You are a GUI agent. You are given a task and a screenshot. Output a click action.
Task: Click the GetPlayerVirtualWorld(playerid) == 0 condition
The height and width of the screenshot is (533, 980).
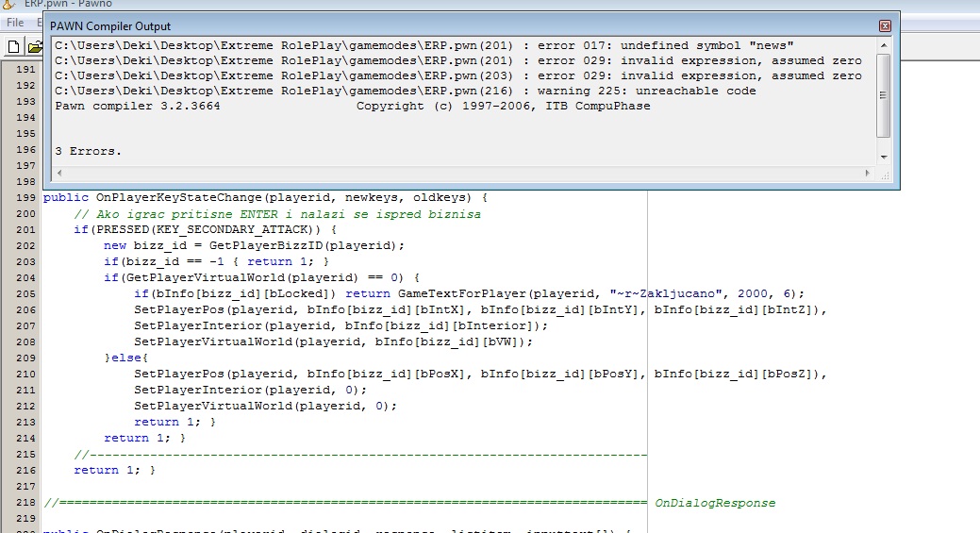click(x=262, y=277)
